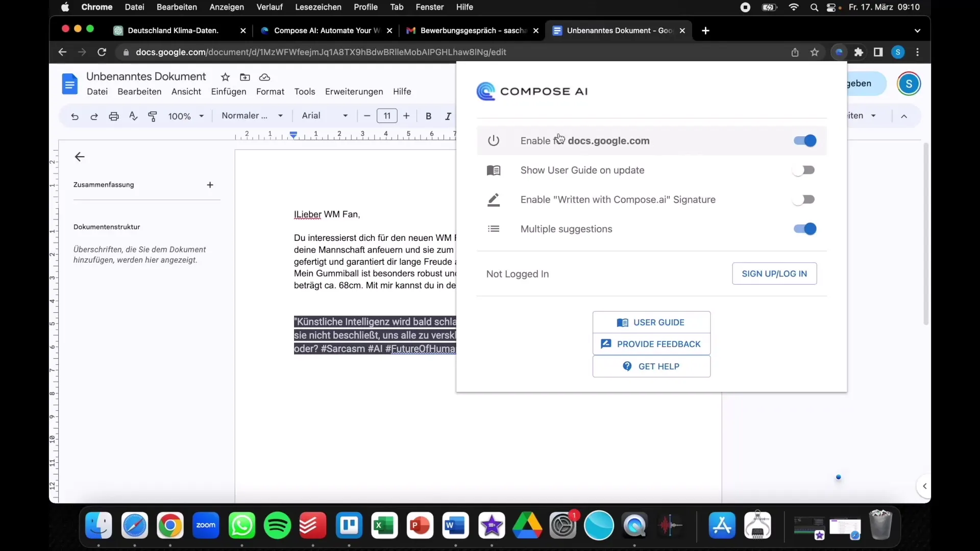Click the SIGN UP/LOG IN button

click(x=774, y=274)
